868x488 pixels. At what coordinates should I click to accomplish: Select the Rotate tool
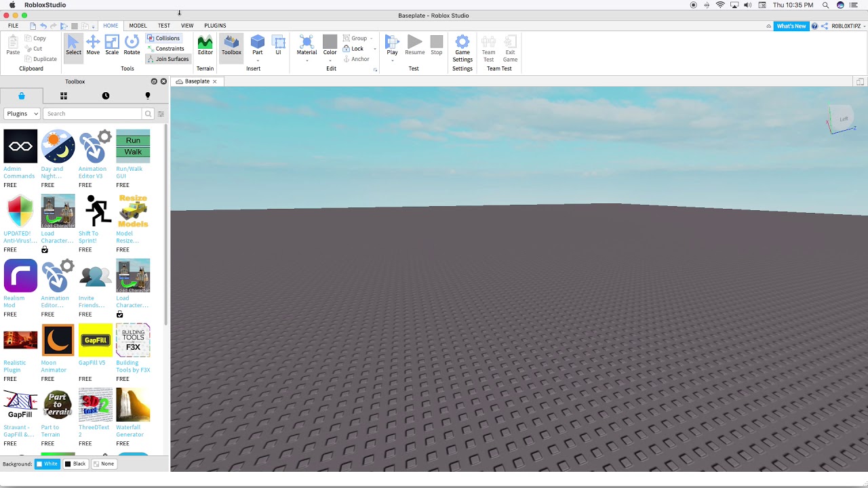(132, 45)
